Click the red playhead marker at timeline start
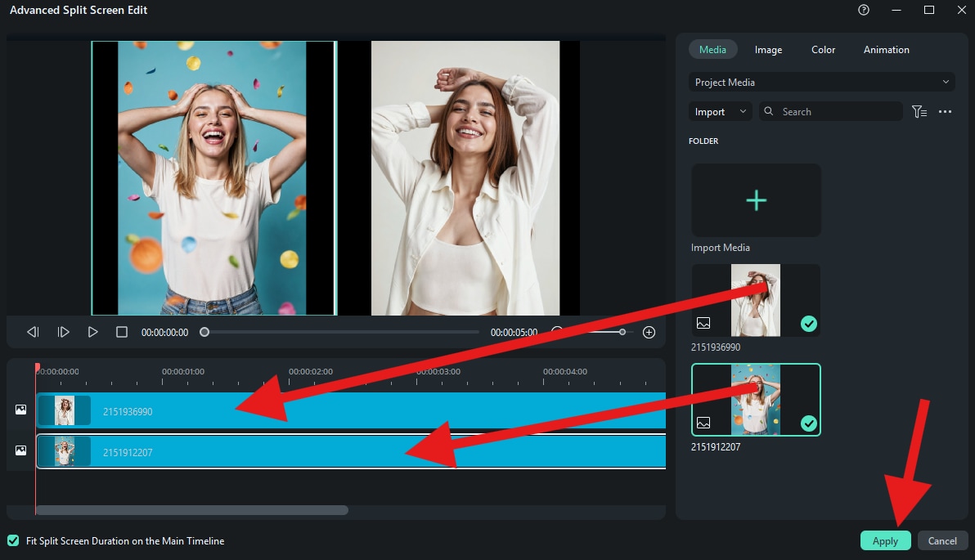The height and width of the screenshot is (560, 975). click(38, 367)
